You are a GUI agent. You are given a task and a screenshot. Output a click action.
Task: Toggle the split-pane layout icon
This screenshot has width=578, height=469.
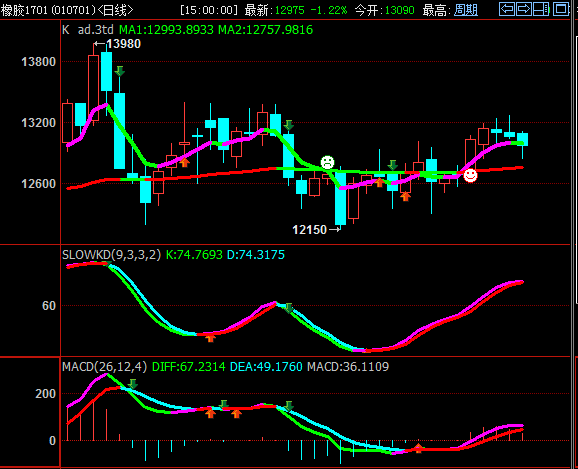coord(541,9)
